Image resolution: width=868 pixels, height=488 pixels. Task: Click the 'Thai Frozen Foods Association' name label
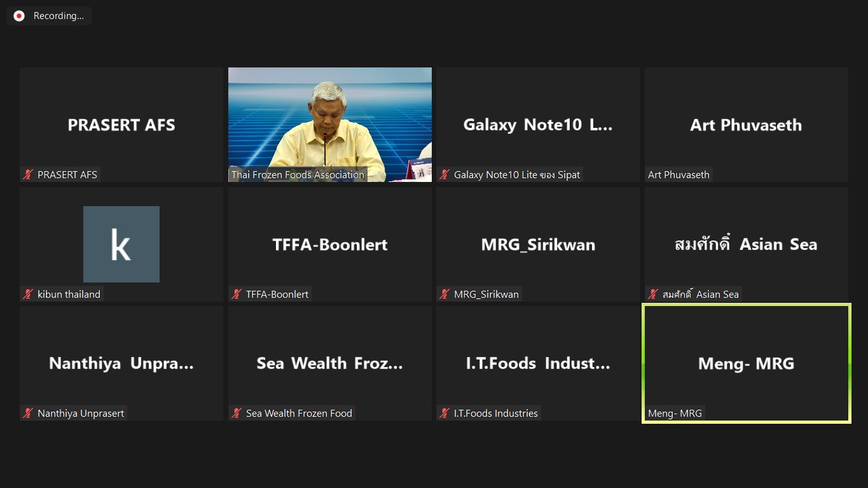coord(298,174)
